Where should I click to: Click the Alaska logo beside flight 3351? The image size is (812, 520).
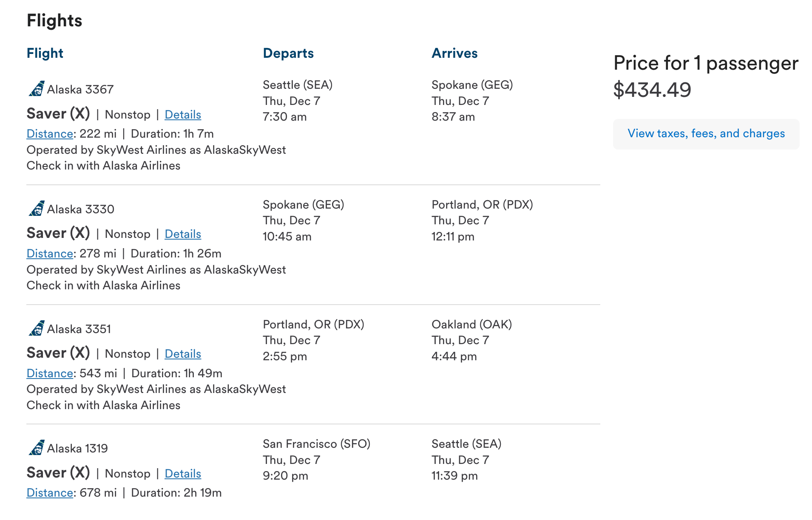point(37,328)
